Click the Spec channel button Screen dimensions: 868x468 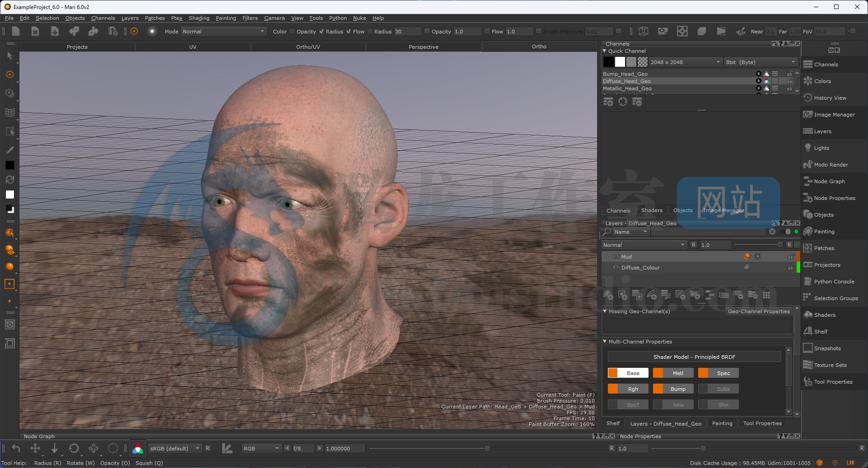point(719,373)
